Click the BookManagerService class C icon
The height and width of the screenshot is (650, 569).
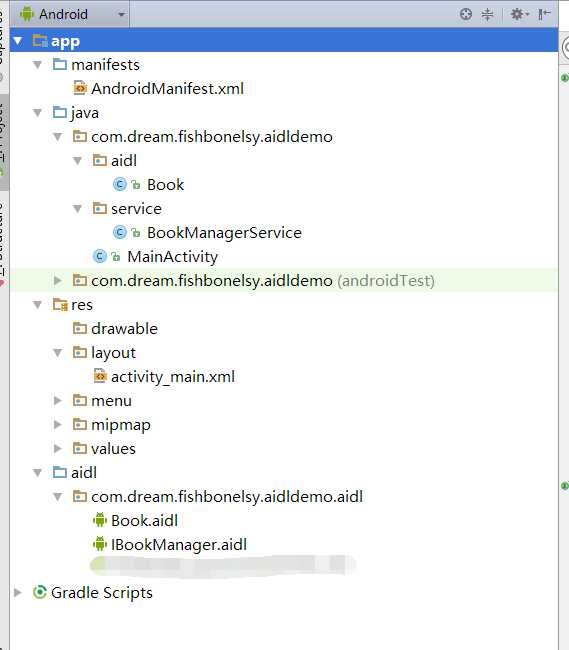point(120,233)
